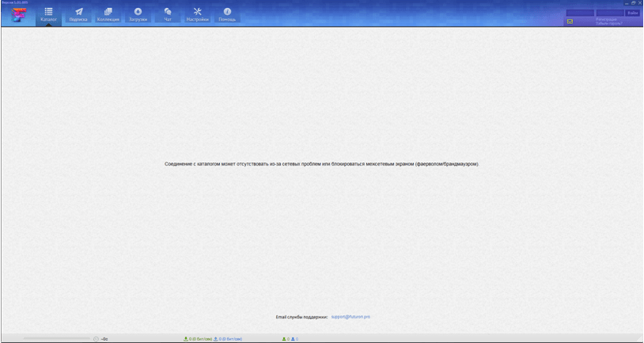This screenshot has height=343, width=644.
Task: Click the support email address link
Action: [x=350, y=316]
